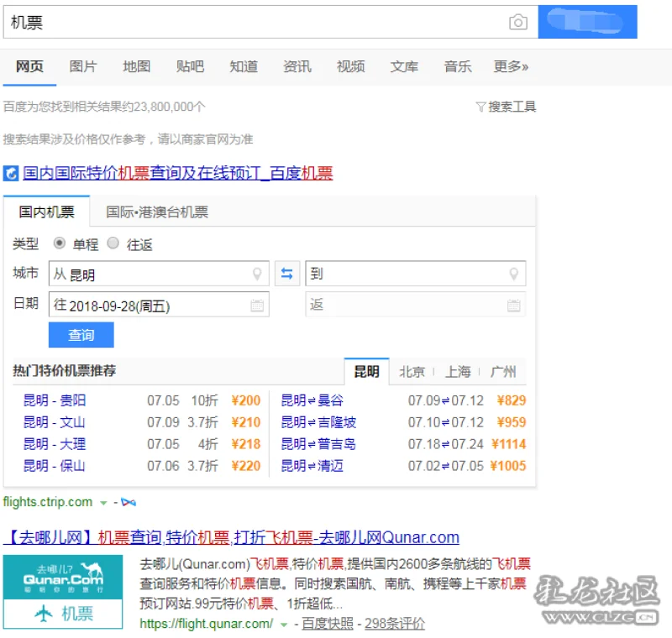Click the location pin in destination city field
Screen dimensions: 672x638
(x=513, y=274)
